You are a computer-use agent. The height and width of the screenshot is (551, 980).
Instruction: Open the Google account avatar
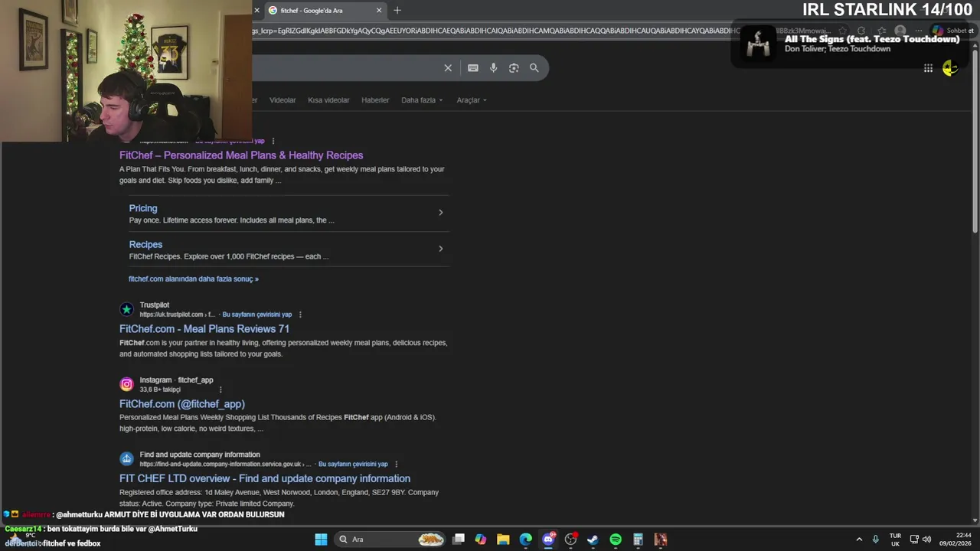950,69
